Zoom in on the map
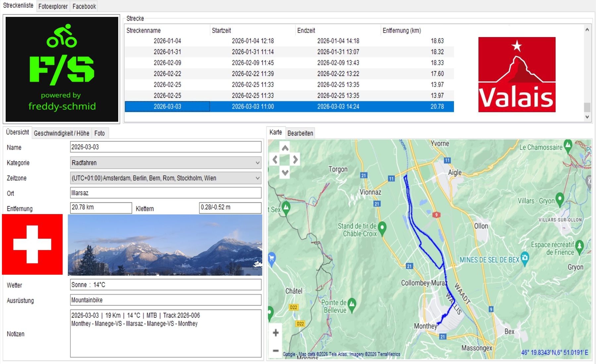This screenshot has width=596, height=364. 275,333
